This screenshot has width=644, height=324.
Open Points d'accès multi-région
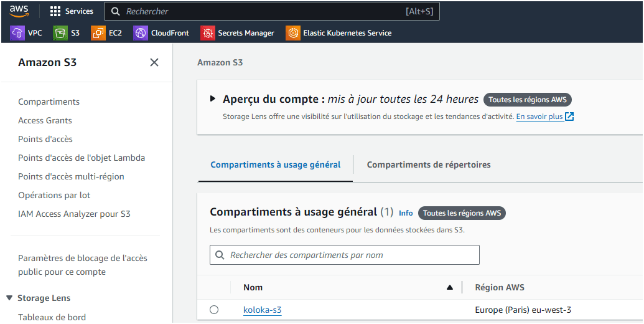(x=71, y=176)
